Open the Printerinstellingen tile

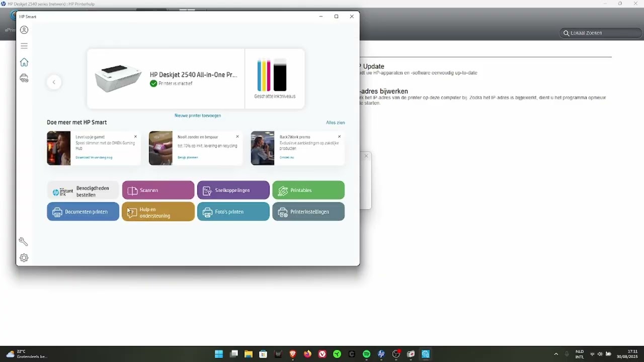click(x=308, y=212)
